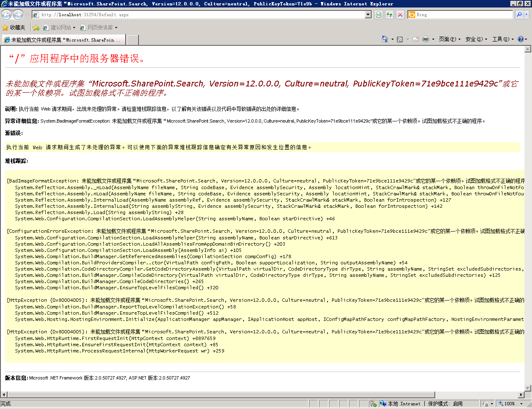
Task: Click the blue Help question mark icon
Action: [521, 39]
